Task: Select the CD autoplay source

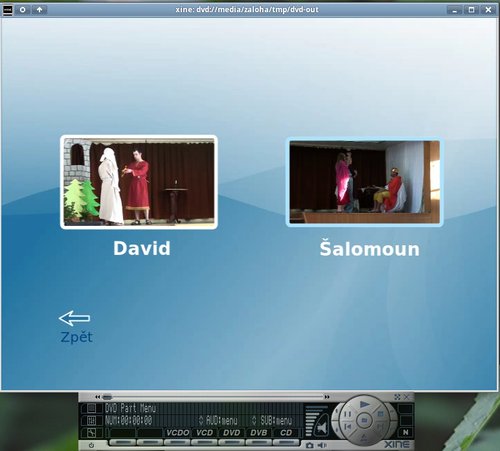Action: tap(286, 433)
